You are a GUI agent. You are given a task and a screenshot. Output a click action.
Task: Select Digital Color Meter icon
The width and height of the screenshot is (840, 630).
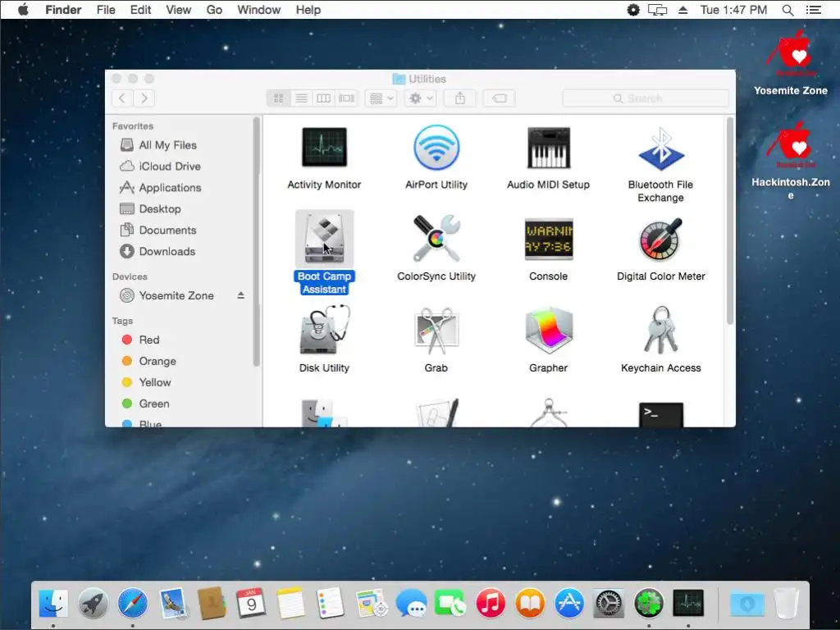point(660,239)
